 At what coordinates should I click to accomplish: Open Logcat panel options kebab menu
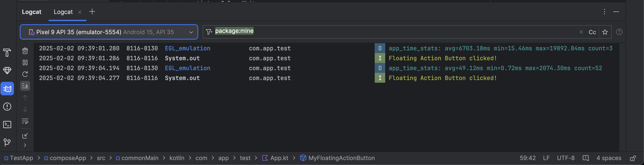[605, 12]
